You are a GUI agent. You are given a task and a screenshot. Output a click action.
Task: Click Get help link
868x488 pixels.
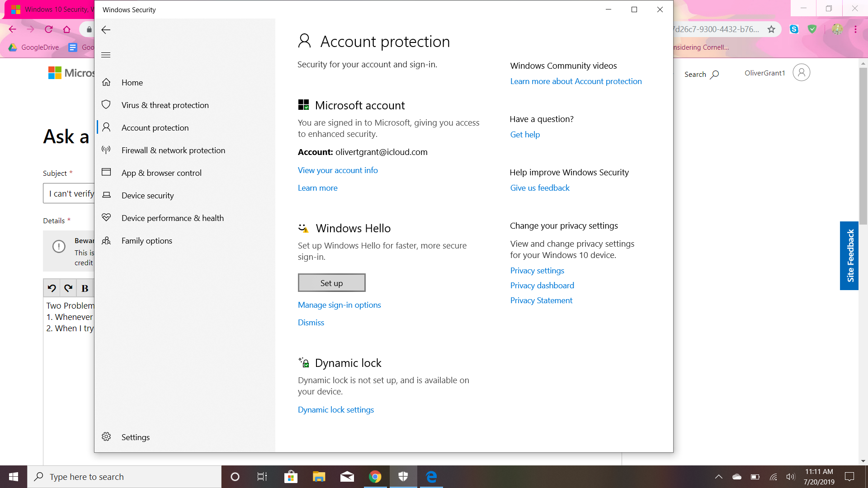point(525,135)
